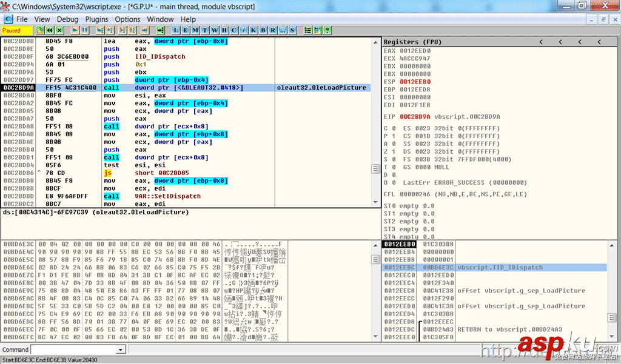
Task: Click the EIP 00C2BD9A register line
Action: pos(441,117)
